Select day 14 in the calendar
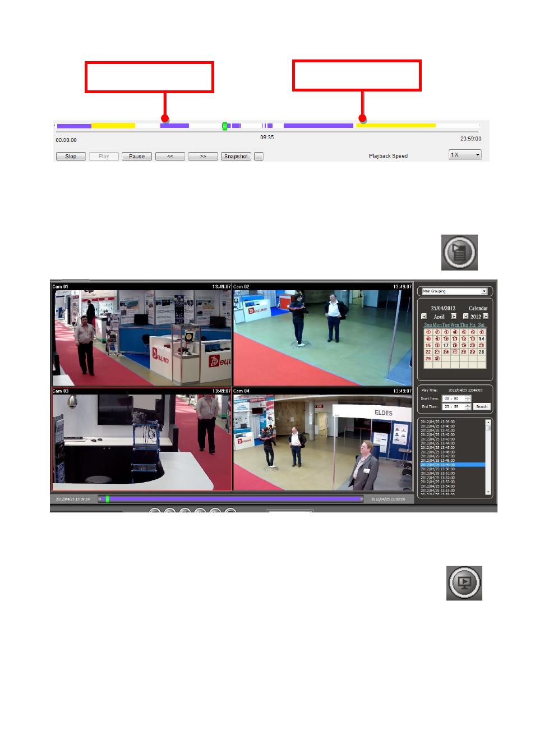 (481, 339)
